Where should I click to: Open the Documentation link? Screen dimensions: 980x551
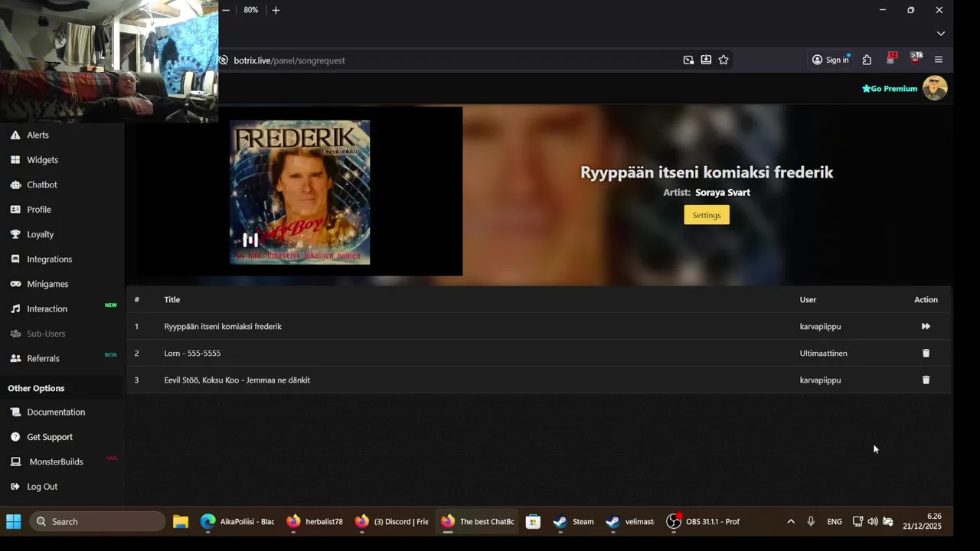pyautogui.click(x=56, y=412)
